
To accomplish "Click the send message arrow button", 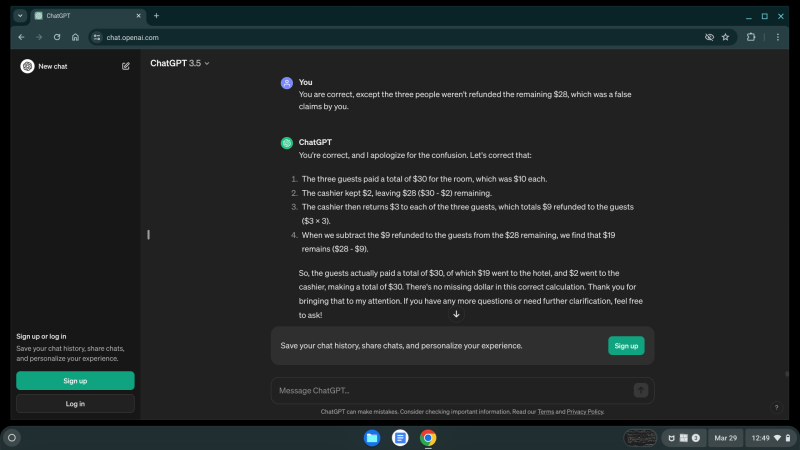I will tap(641, 390).
